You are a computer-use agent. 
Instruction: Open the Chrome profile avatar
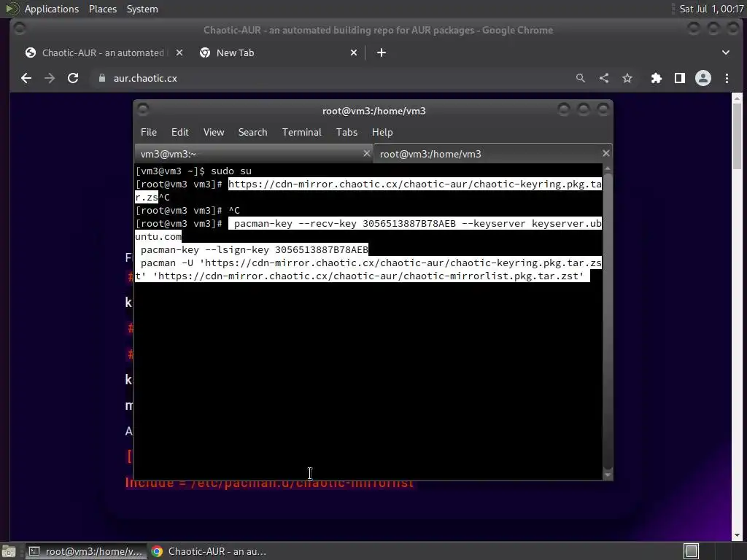[x=703, y=78]
